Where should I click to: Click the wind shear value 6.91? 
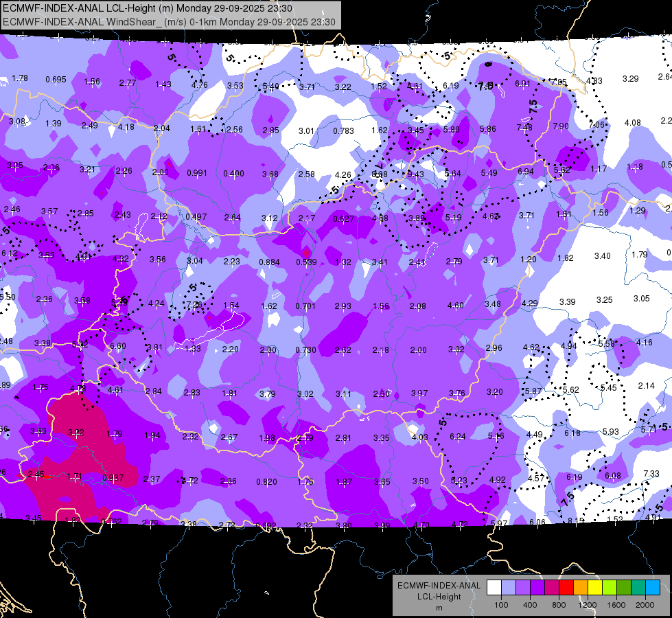(x=522, y=83)
